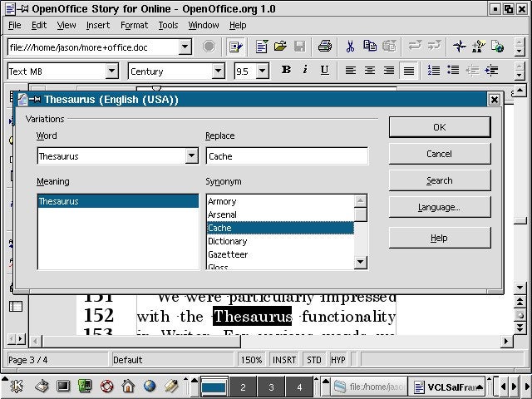Image resolution: width=532 pixels, height=399 pixels.
Task: Open the Insert menu
Action: (x=98, y=25)
